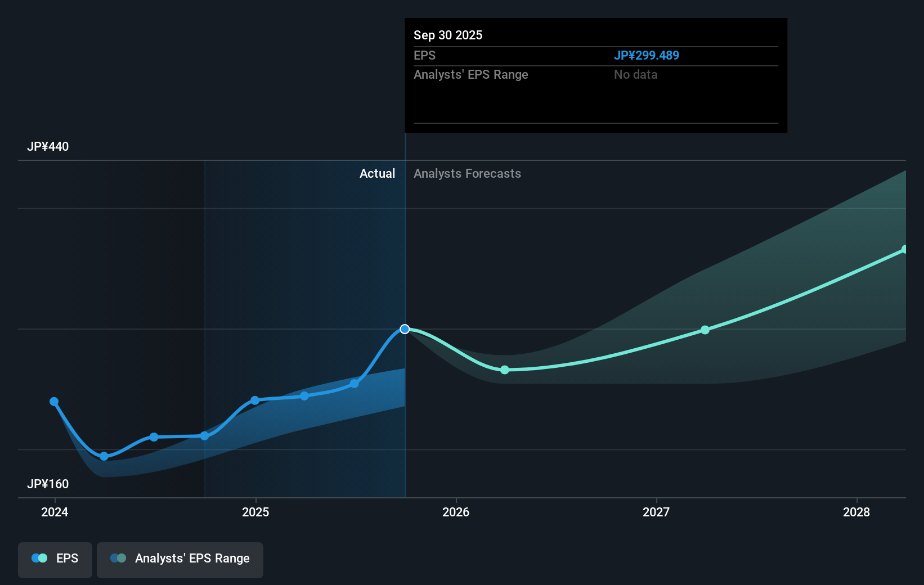Click the No data value in tooltip

pyautogui.click(x=636, y=75)
